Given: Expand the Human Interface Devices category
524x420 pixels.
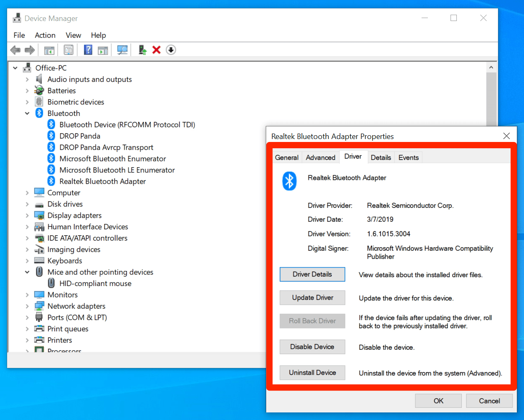Looking at the screenshot, I should point(27,227).
